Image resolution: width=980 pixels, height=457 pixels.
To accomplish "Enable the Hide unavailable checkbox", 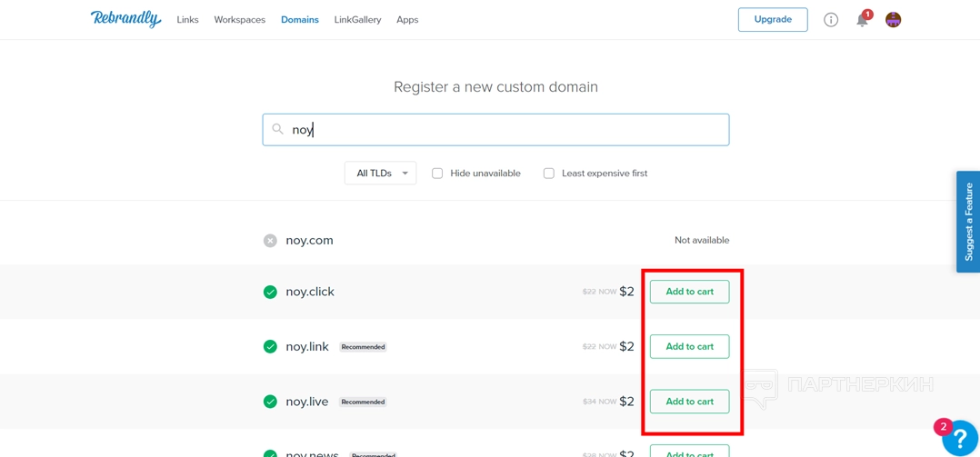I will pyautogui.click(x=437, y=174).
